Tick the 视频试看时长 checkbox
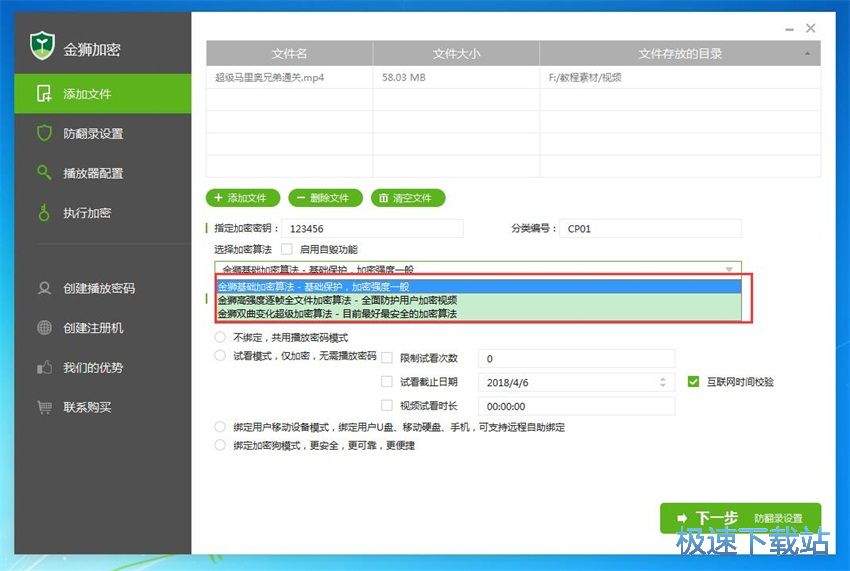This screenshot has width=850, height=571. pyautogui.click(x=387, y=405)
